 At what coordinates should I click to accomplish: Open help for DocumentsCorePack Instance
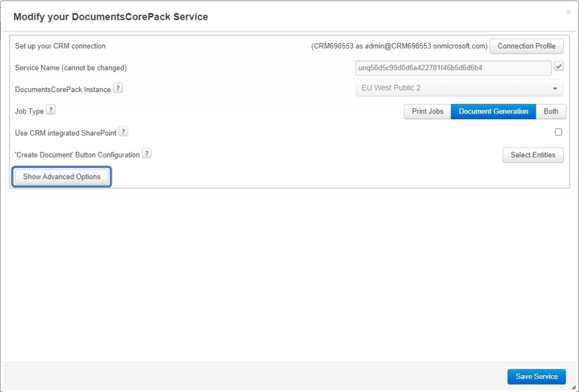coord(118,88)
